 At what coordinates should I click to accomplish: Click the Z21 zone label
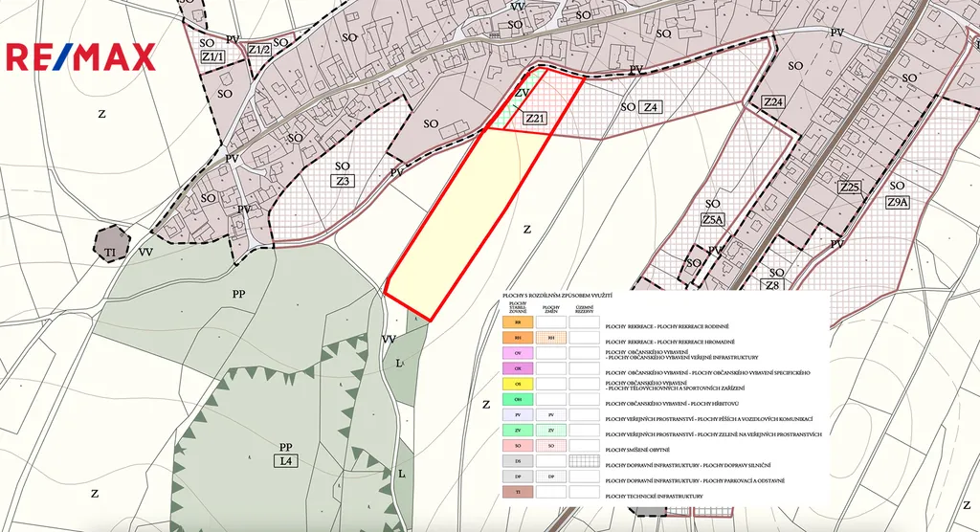coord(535,120)
